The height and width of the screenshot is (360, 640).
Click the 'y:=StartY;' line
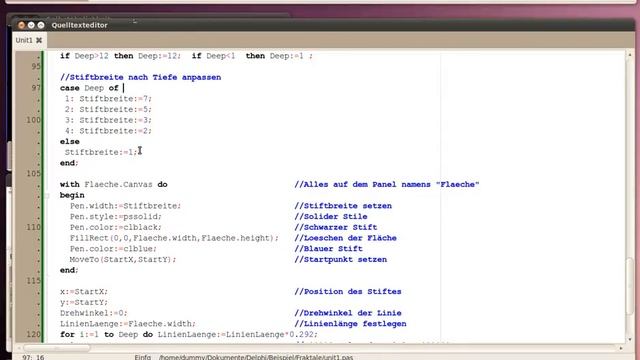coord(84,302)
